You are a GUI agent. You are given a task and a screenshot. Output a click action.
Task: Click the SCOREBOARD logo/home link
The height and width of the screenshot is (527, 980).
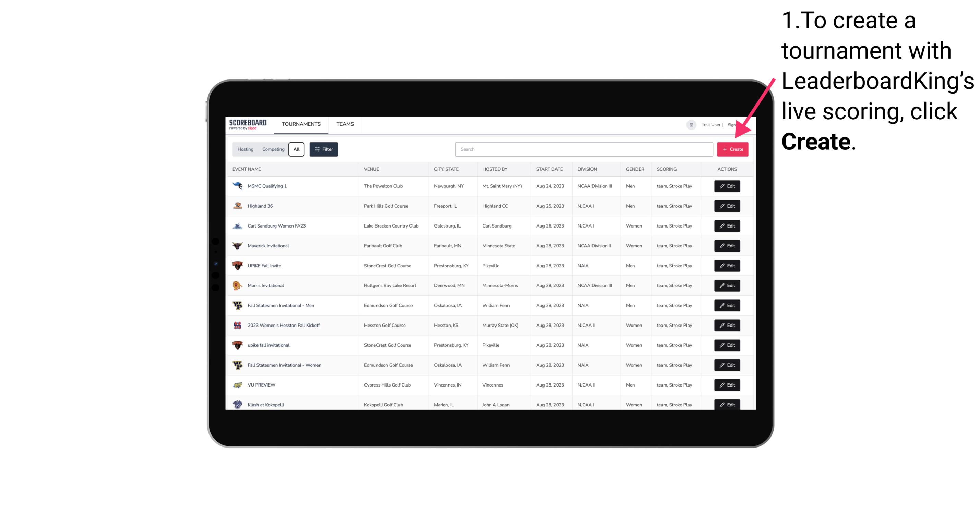[x=249, y=125]
